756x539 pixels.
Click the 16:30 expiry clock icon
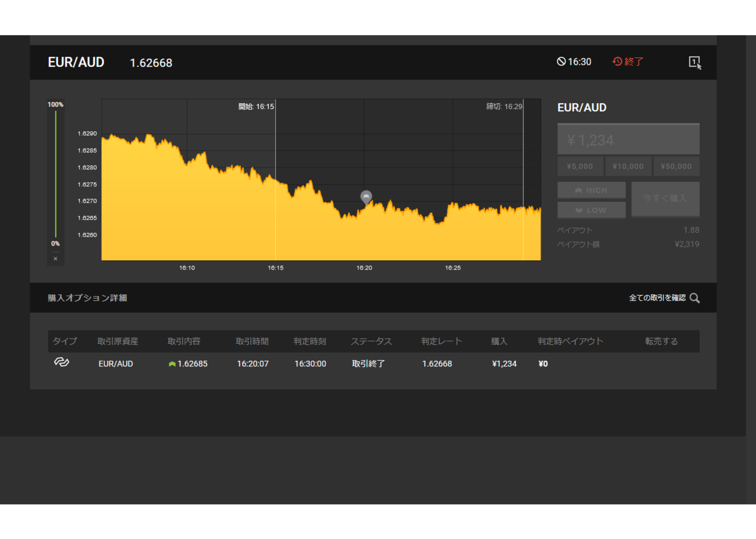click(561, 62)
